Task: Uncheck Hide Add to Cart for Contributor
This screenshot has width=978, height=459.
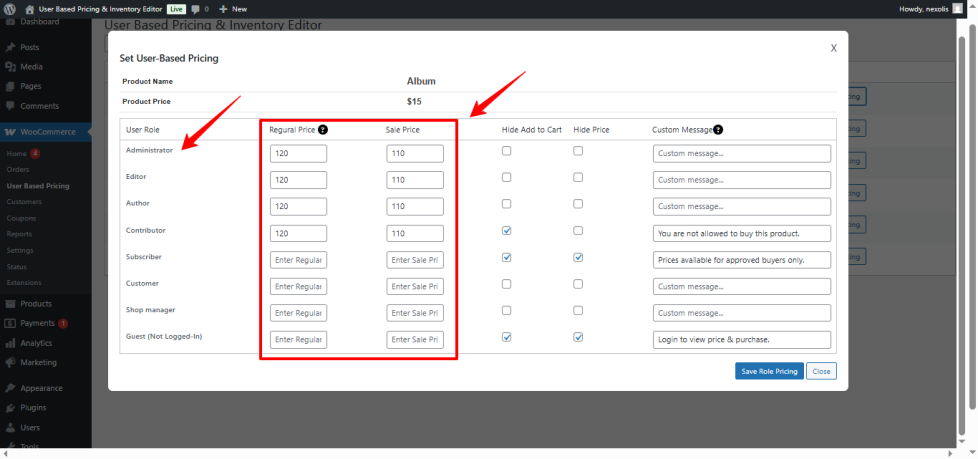Action: tap(506, 230)
